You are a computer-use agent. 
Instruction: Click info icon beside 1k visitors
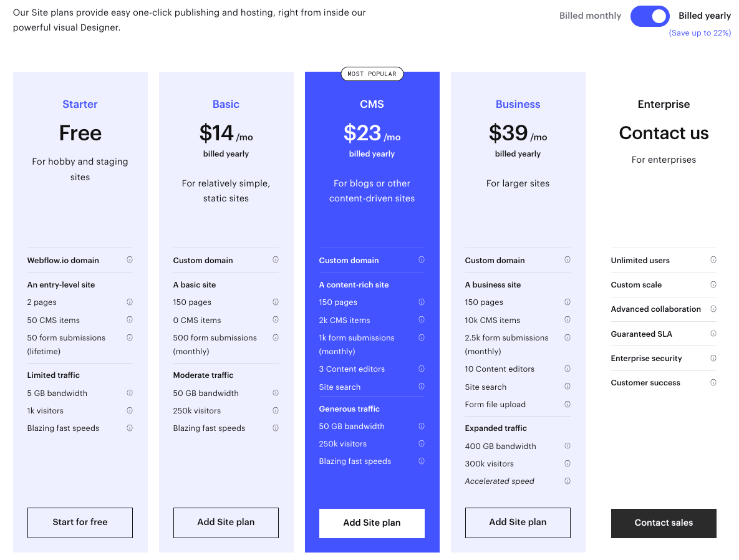click(x=130, y=410)
